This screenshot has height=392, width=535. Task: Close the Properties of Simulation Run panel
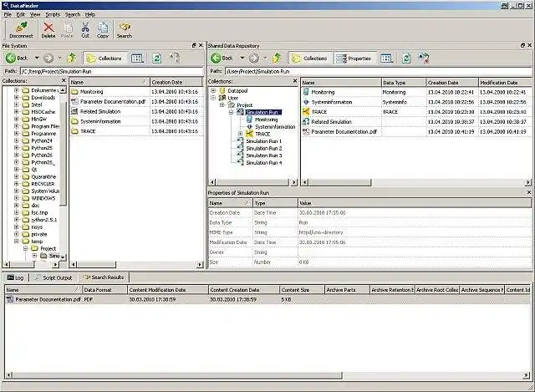(x=529, y=192)
